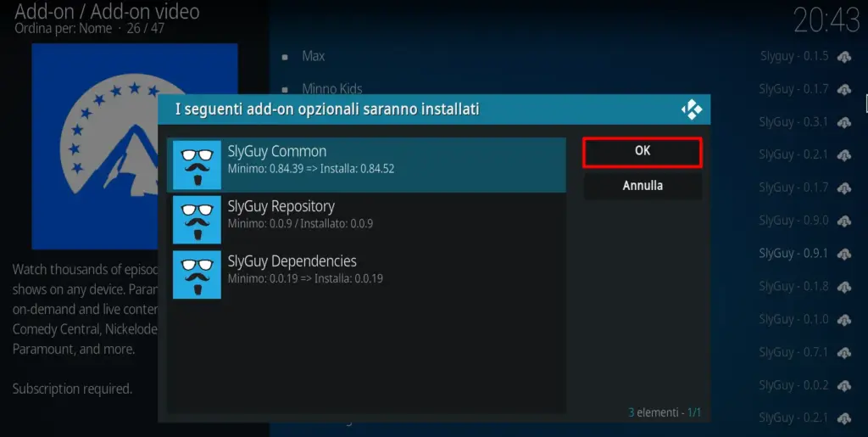868x437 pixels.
Task: Click cloud download icon for SlyGuy 0.1.8
Action: (844, 287)
